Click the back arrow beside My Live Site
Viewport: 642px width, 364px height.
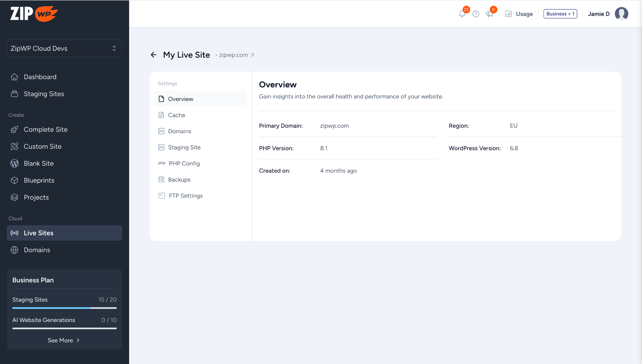point(154,55)
